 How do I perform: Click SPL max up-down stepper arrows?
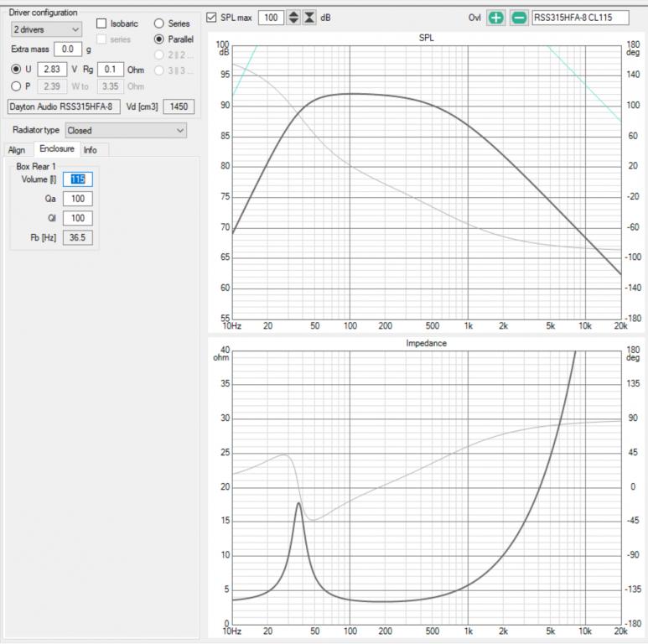coord(293,18)
